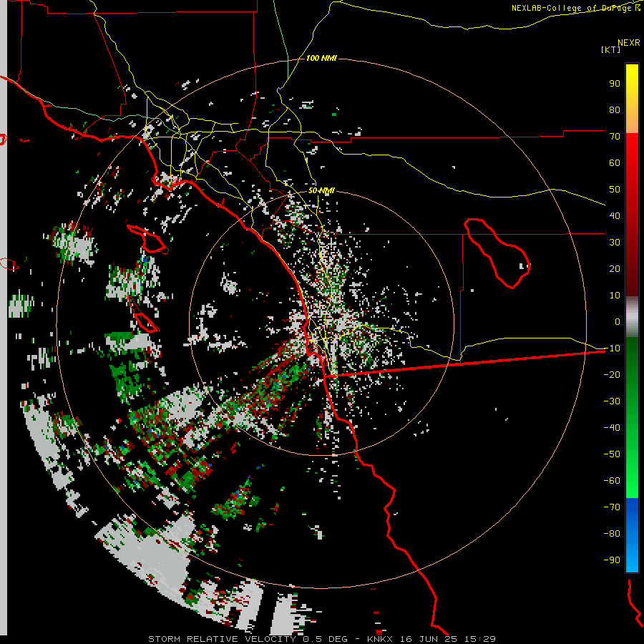Click the -70 tick label on velocity scale

click(x=612, y=507)
